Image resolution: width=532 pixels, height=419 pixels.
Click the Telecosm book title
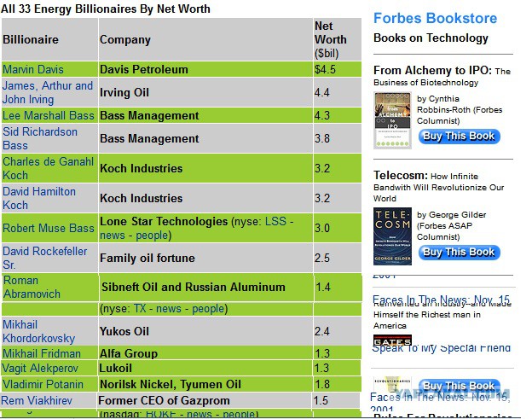click(x=401, y=175)
